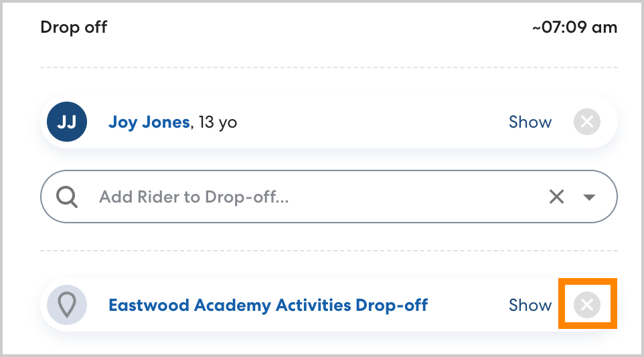This screenshot has height=357, width=644.
Task: Focus the Add Rider to Drop-off field
Action: click(x=301, y=197)
